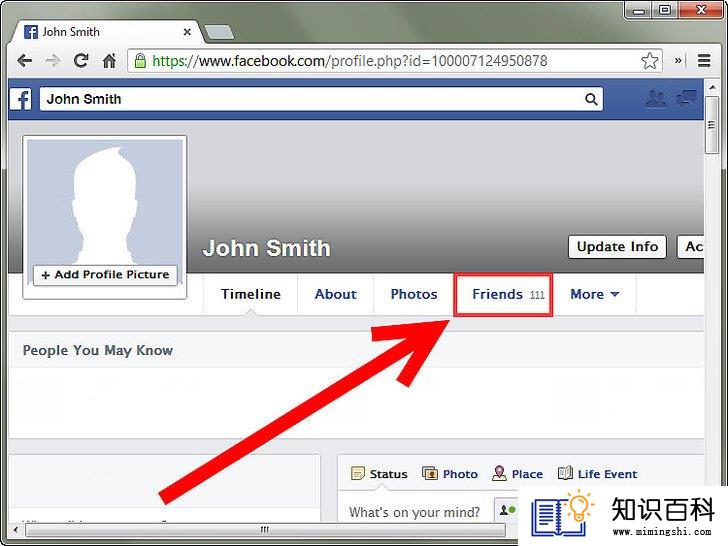Image resolution: width=728 pixels, height=546 pixels.
Task: Maximize the browser window
Action: [665, 10]
